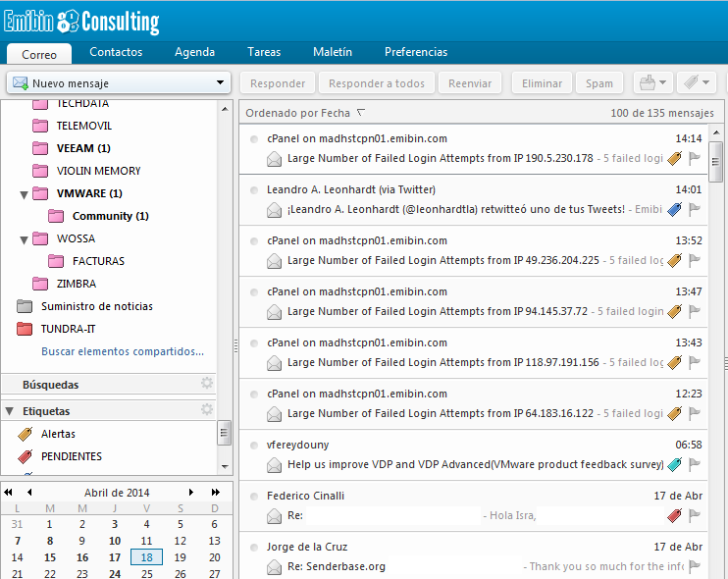The width and height of the screenshot is (728, 579).
Task: Click envelope icon of vfereydouny message
Action: [274, 465]
